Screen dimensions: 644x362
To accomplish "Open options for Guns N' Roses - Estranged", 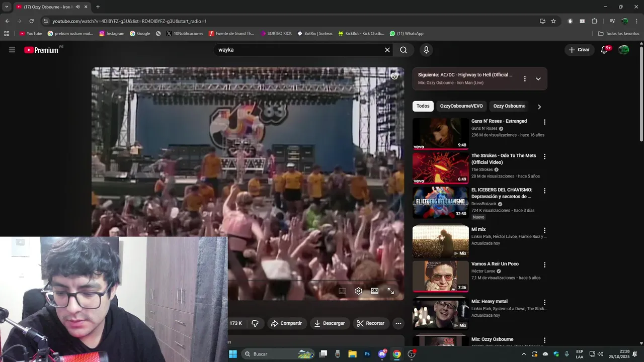I will pyautogui.click(x=544, y=122).
